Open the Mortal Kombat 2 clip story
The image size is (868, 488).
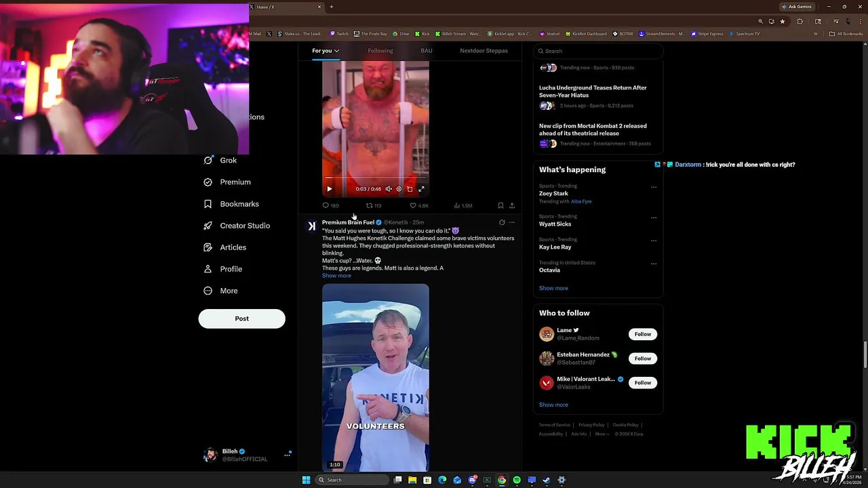(593, 129)
